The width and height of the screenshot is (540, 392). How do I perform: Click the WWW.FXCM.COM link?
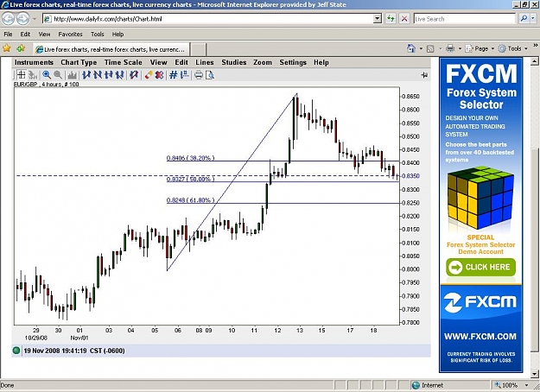click(480, 336)
